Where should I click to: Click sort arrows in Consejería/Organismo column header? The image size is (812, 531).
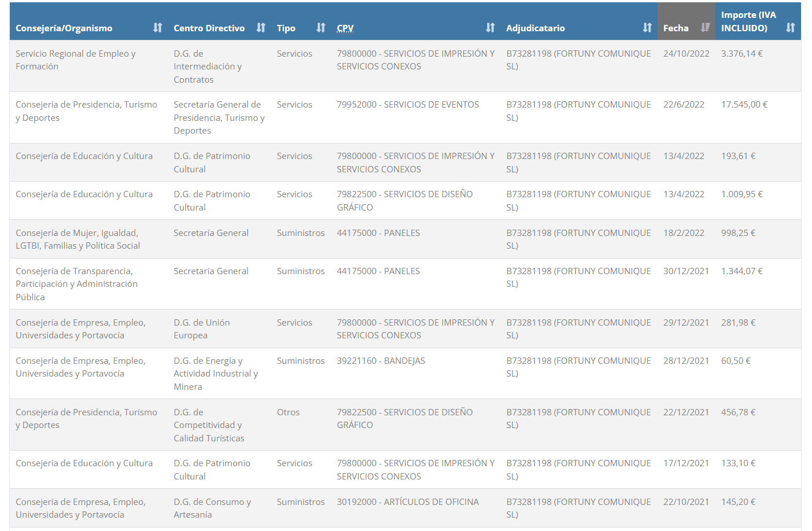(x=157, y=28)
